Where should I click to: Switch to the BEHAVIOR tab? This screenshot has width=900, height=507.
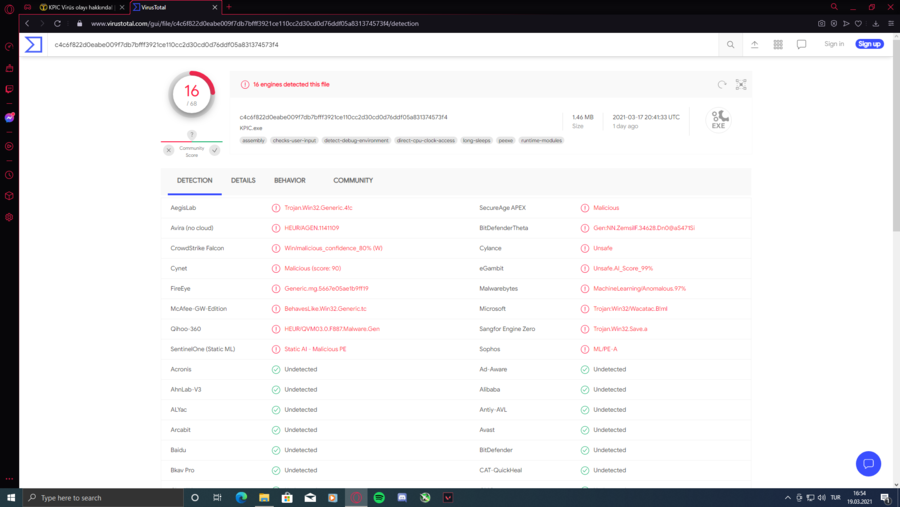pos(289,180)
